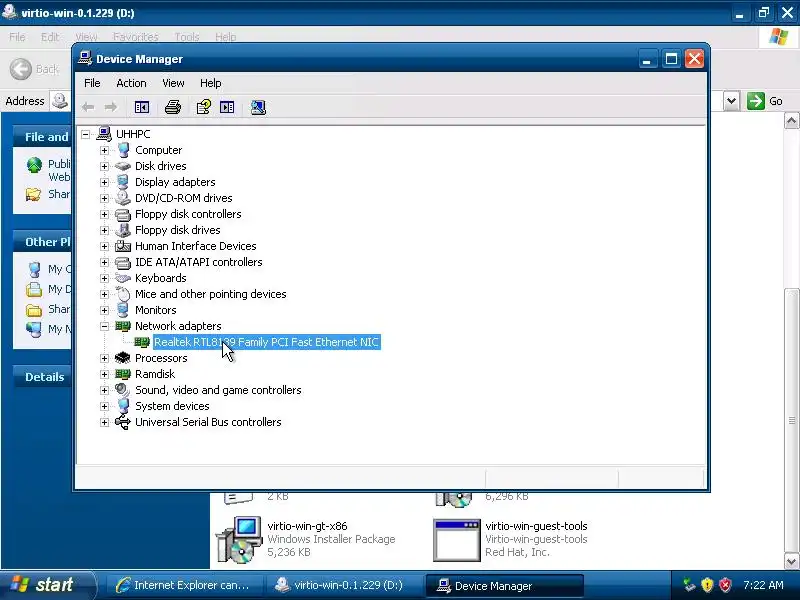Click the Forward arrow in Device Manager toolbar
This screenshot has width=800, height=600.
[x=111, y=107]
